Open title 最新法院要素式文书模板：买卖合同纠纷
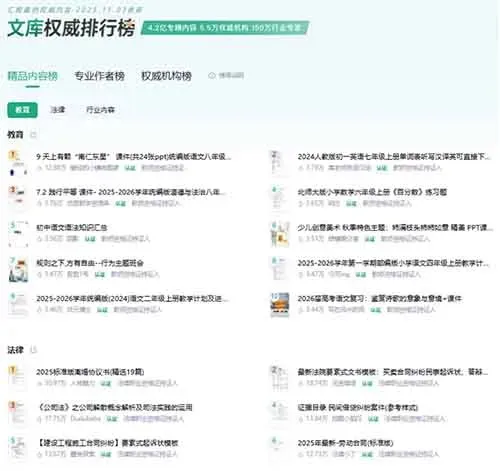The width and height of the screenshot is (500, 471). click(x=393, y=372)
